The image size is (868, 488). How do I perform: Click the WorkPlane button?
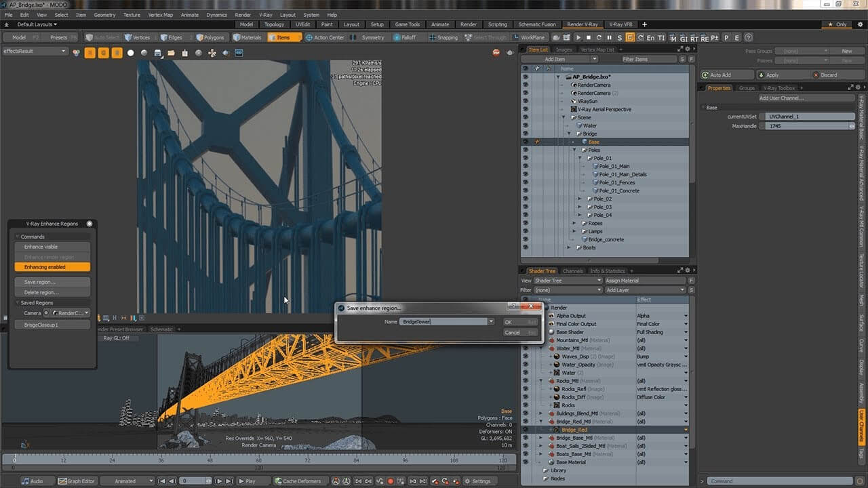coord(529,37)
